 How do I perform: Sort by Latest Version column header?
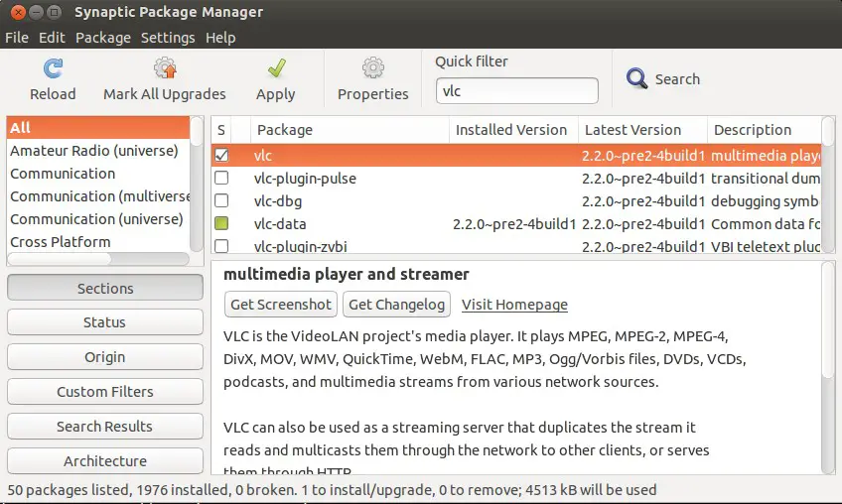coord(642,130)
